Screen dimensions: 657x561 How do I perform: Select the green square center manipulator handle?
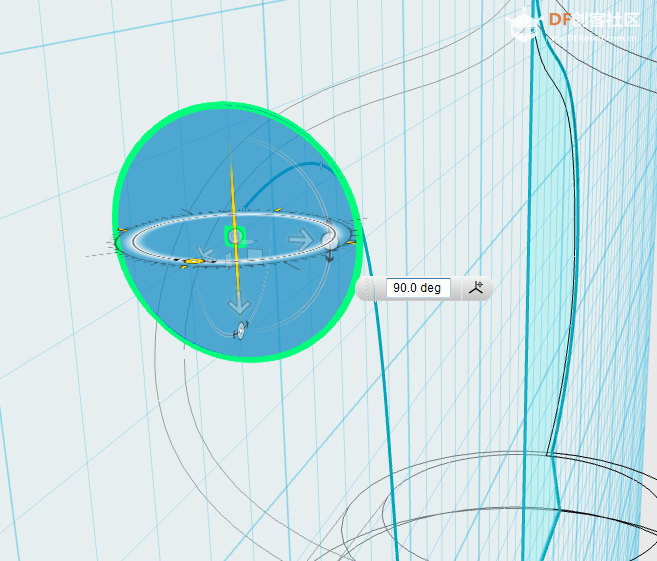(235, 236)
